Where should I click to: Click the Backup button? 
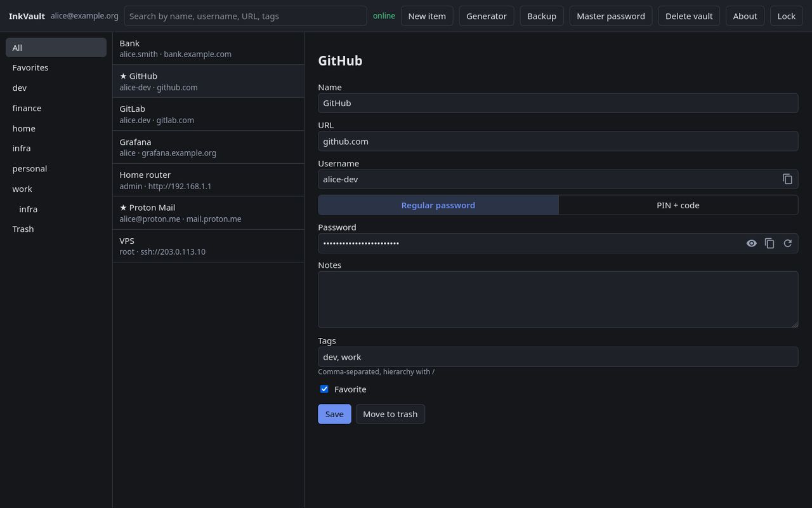[542, 16]
